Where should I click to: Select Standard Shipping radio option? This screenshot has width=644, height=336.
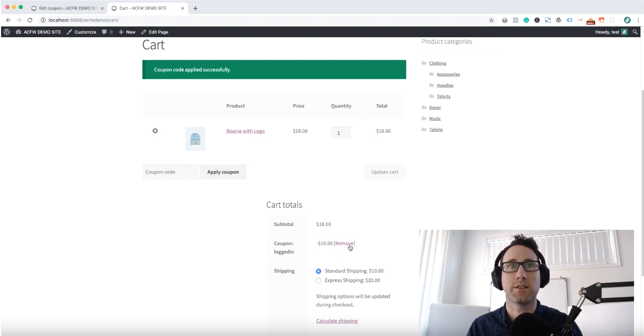318,271
